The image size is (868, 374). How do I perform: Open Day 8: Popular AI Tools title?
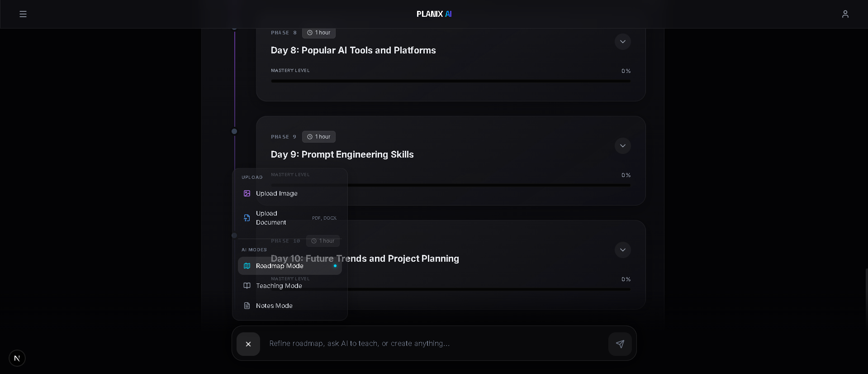(x=353, y=50)
